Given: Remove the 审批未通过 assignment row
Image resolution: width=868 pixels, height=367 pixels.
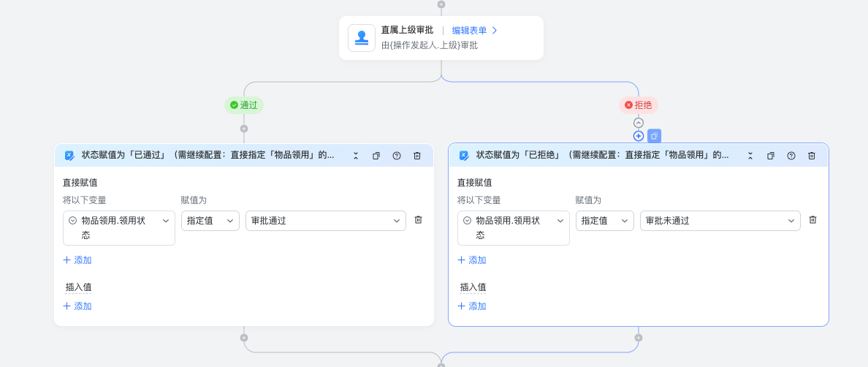Looking at the screenshot, I should point(812,220).
